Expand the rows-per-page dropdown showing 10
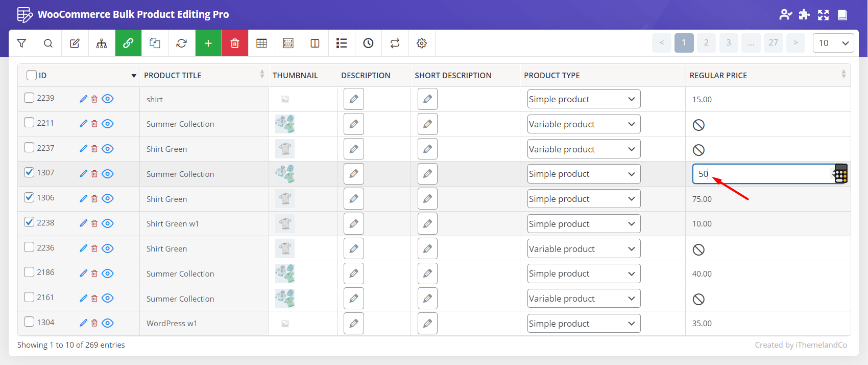868x365 pixels. coord(833,43)
